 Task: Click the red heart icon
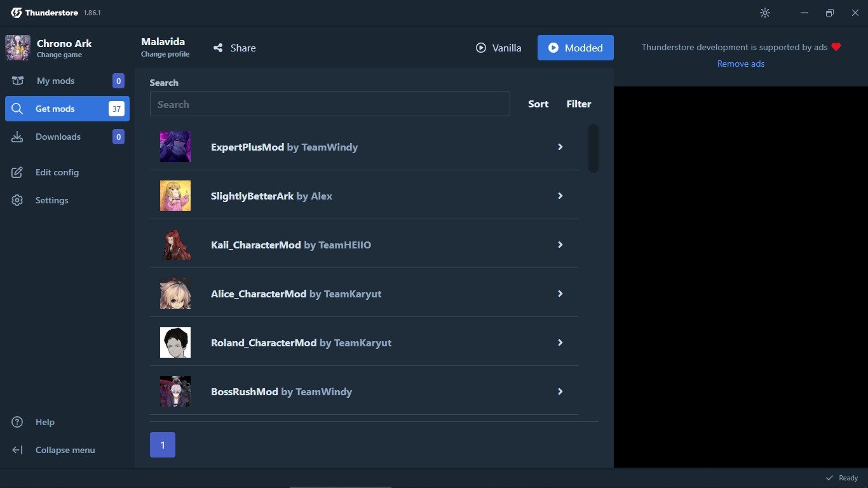pyautogui.click(x=836, y=47)
